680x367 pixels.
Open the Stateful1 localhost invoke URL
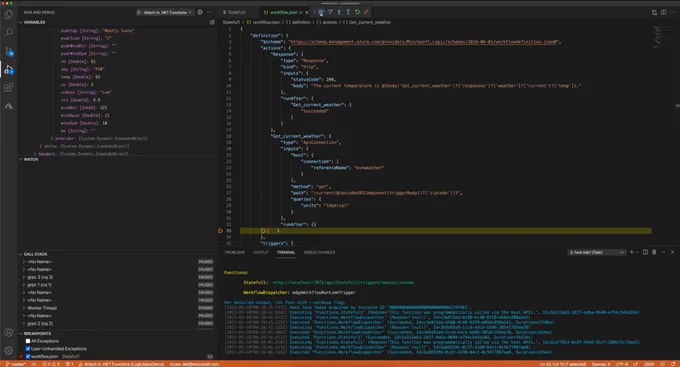coord(343,282)
